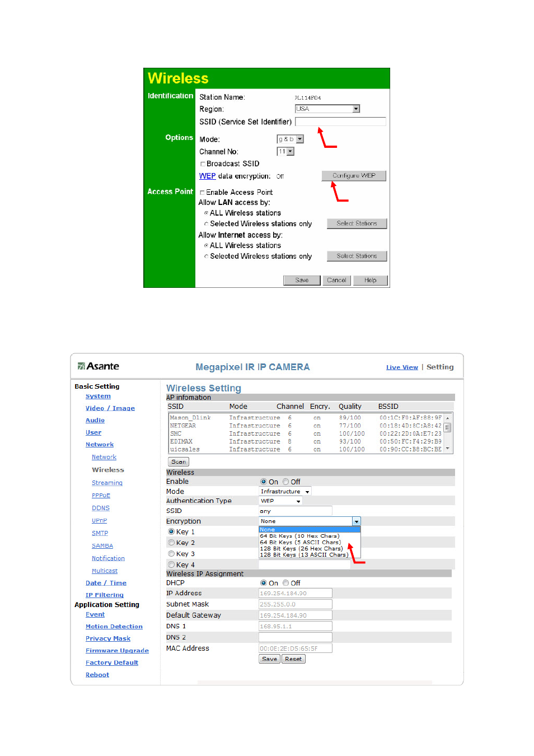The image size is (534, 756).
Task: Open the Mode dropdown showing g & b
Action: click(290, 139)
